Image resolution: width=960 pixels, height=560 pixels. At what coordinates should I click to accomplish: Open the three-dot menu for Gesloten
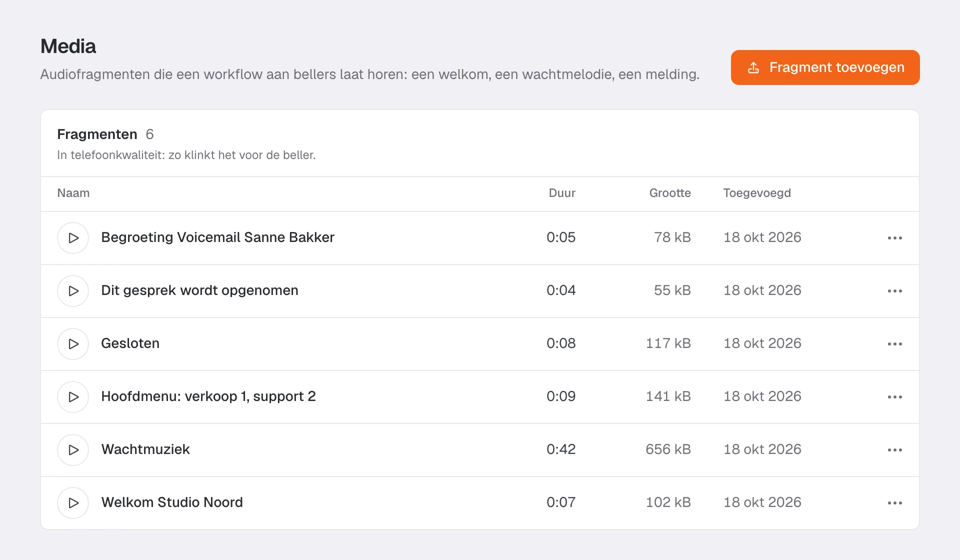pos(894,344)
